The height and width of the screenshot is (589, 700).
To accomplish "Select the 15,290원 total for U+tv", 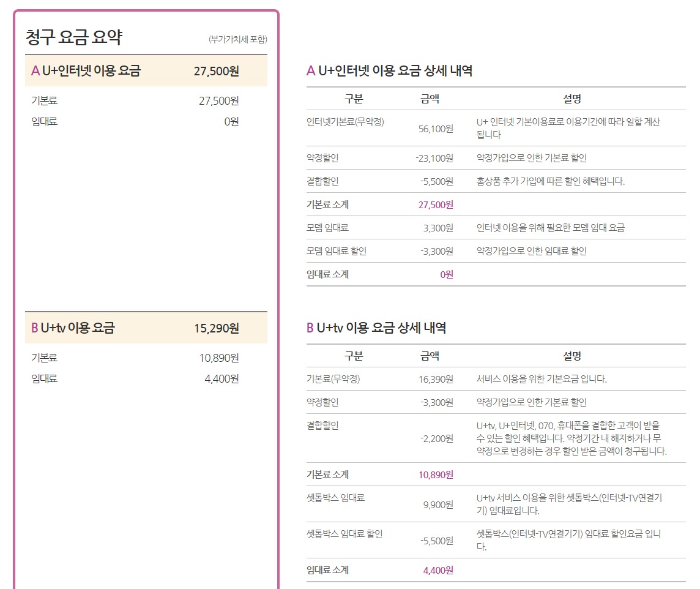I will click(217, 328).
